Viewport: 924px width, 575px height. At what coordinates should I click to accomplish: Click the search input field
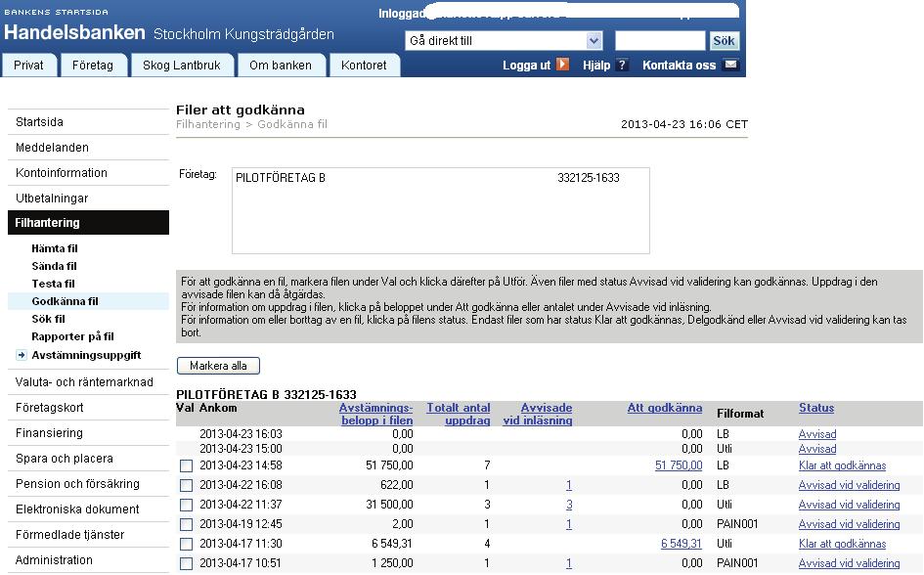[660, 41]
